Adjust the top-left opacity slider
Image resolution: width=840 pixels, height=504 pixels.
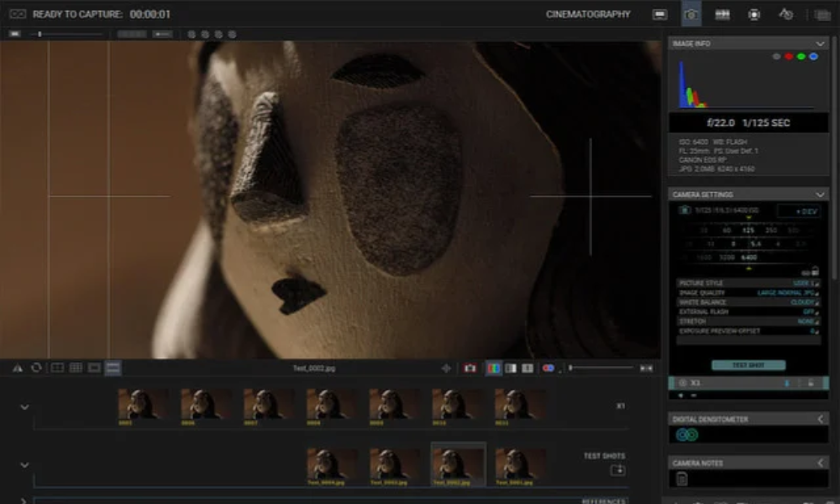click(67, 34)
